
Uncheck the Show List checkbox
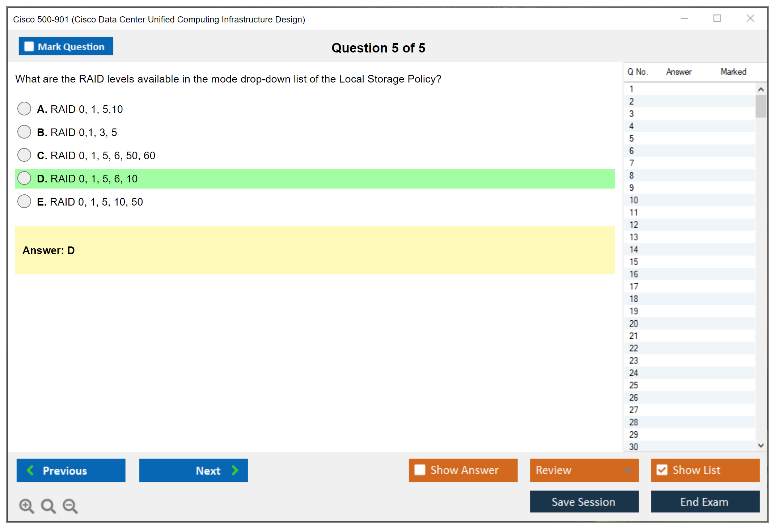coord(662,470)
